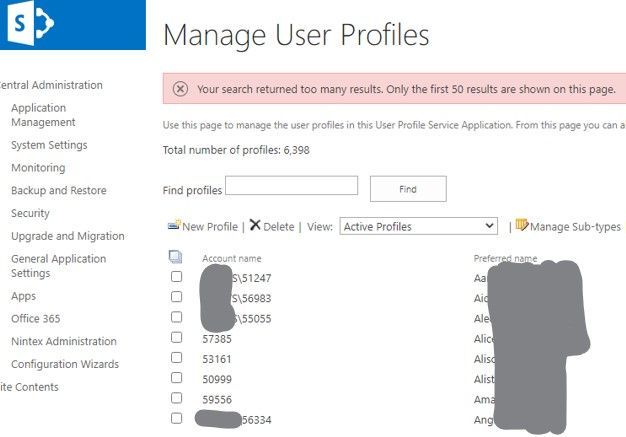Click the Manage Sub-types link
Image resolution: width=626 pixels, height=437 pixels.
click(x=575, y=227)
